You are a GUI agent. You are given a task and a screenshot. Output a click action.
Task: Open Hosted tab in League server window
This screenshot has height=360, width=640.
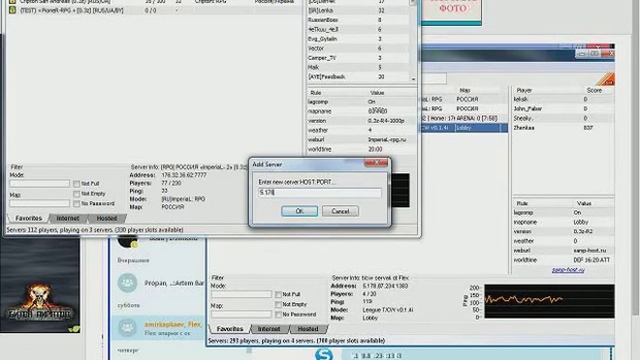pyautogui.click(x=308, y=329)
